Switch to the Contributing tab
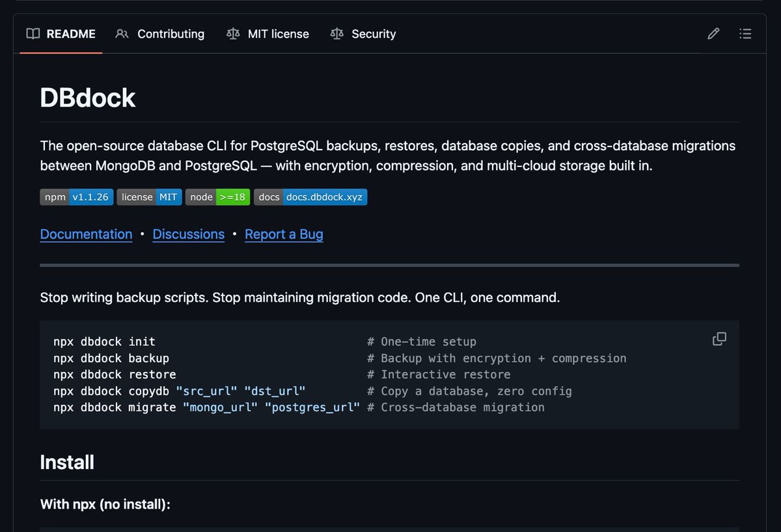Viewport: 781px width, 532px height. [x=159, y=34]
